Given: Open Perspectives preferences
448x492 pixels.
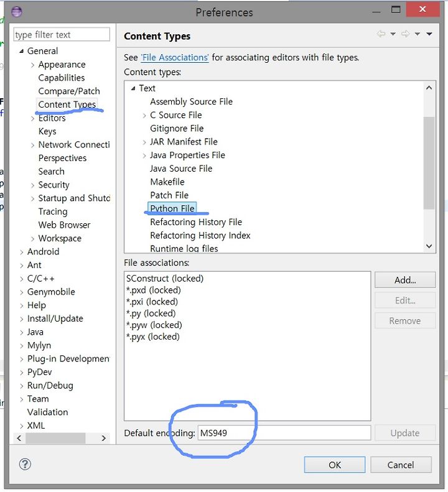Looking at the screenshot, I should [x=62, y=158].
